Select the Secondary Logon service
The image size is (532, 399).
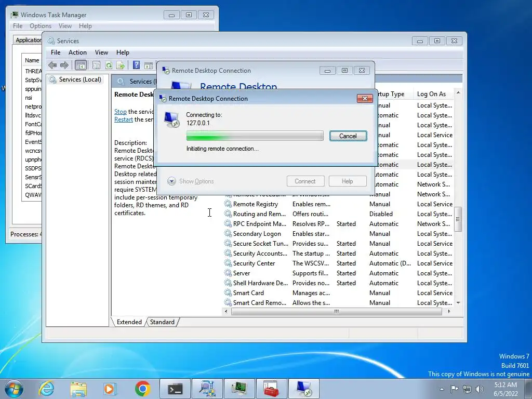tap(338, 233)
